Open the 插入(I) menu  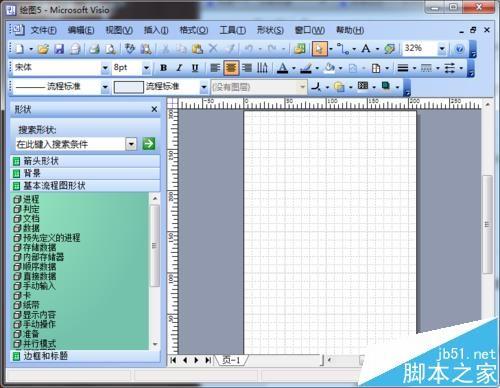click(156, 30)
